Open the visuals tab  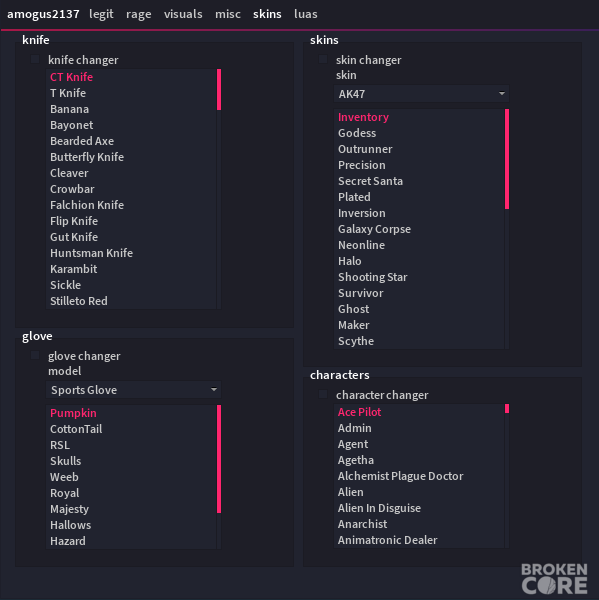point(183,14)
